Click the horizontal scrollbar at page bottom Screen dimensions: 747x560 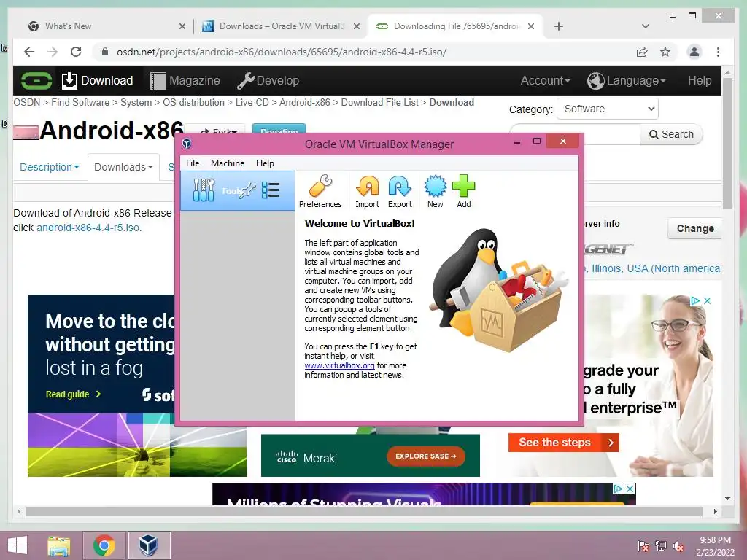[364, 511]
